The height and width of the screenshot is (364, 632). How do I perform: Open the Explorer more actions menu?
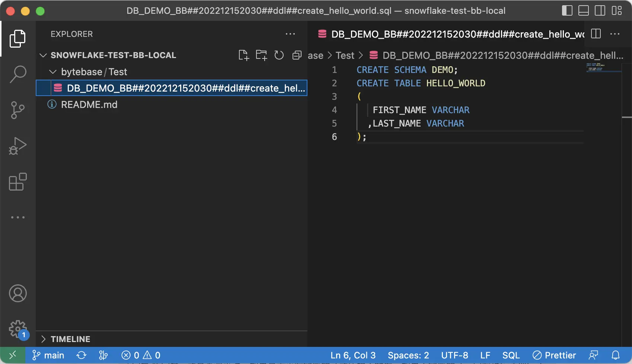tap(290, 34)
